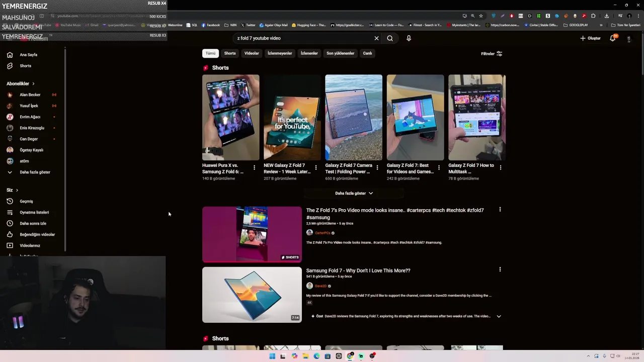Viewport: 644px width, 362px height.
Task: Open browser extensions puzzle icon
Action: [x=593, y=16]
